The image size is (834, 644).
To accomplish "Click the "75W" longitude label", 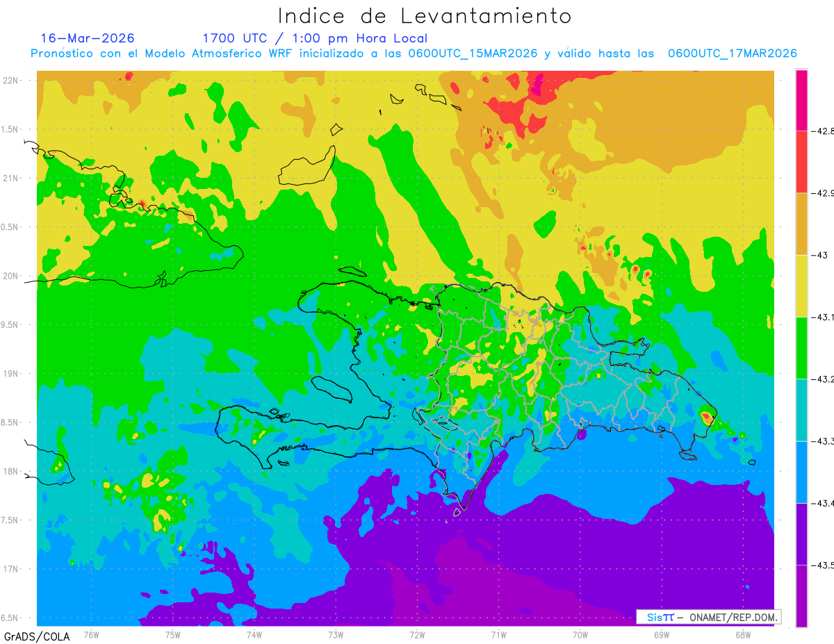I will click(x=173, y=634).
